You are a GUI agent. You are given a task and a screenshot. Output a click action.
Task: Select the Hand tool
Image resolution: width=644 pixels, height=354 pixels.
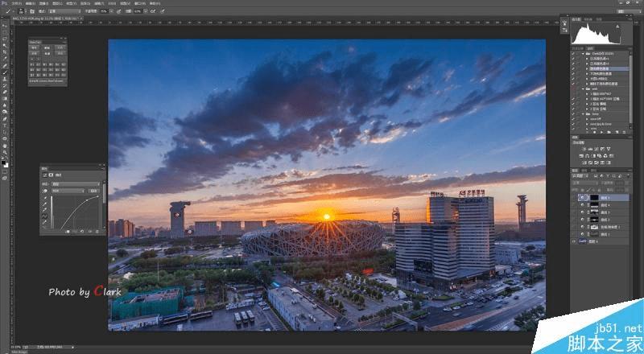click(x=5, y=146)
